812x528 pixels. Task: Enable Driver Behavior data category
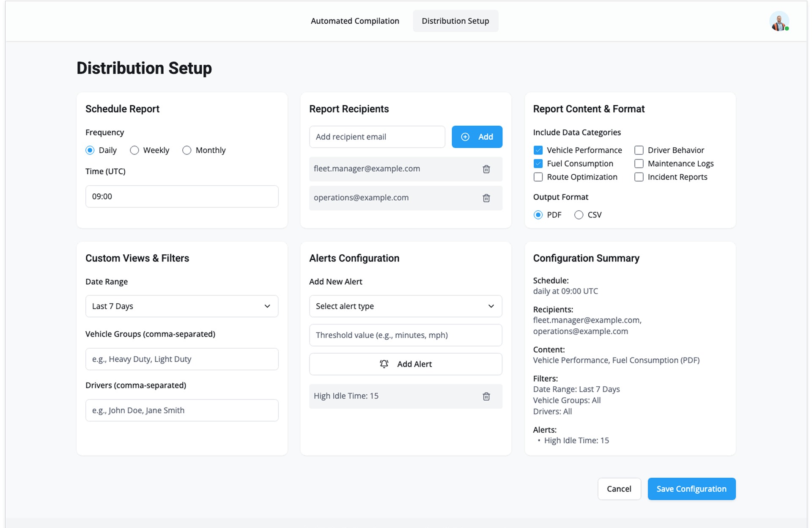pos(639,151)
